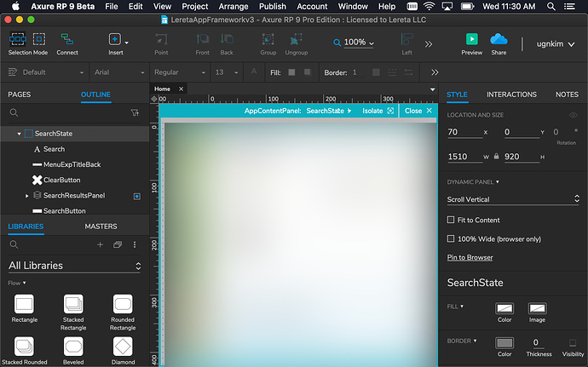The image size is (588, 367).
Task: Check the 100% Wide browser only option
Action: coord(451,238)
